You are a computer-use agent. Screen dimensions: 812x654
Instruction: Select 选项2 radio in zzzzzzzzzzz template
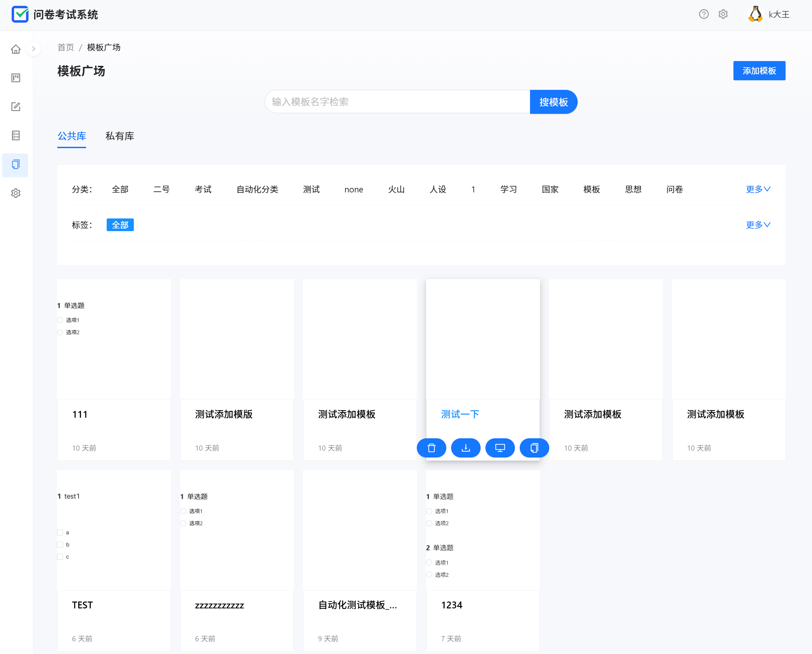click(x=184, y=523)
